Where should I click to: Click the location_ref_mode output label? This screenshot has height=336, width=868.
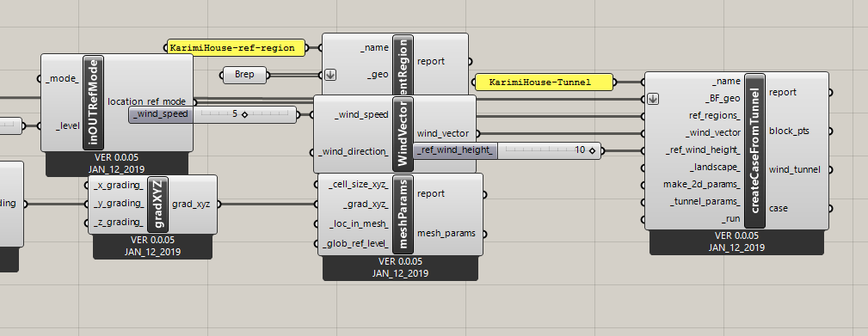(147, 101)
